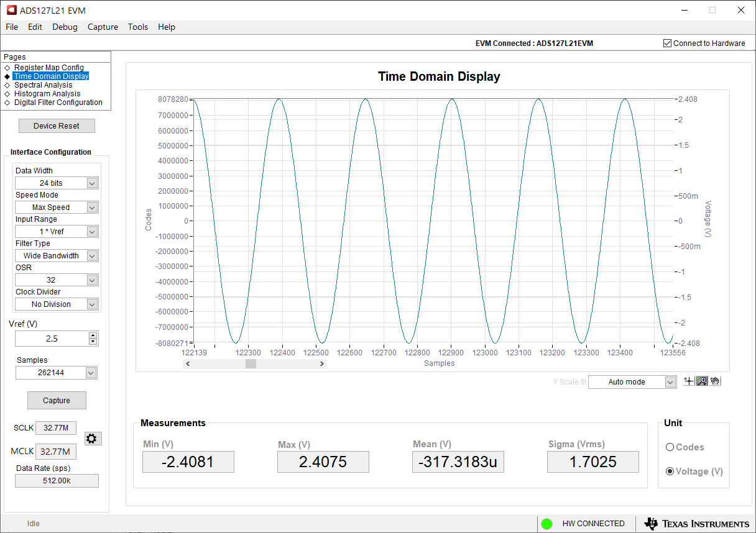Select the graph pan hand tool
The height and width of the screenshot is (533, 756).
pos(715,381)
